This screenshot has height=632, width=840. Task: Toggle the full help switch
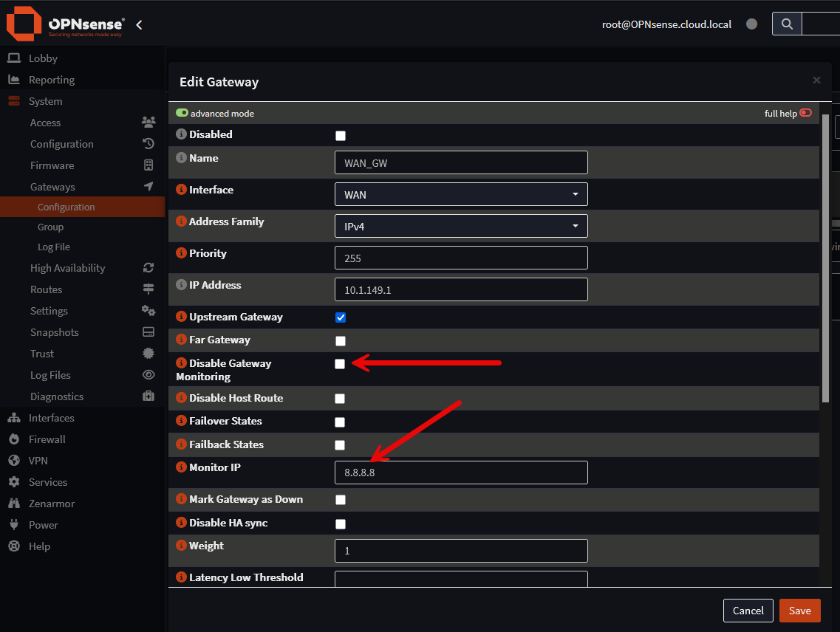click(x=805, y=112)
